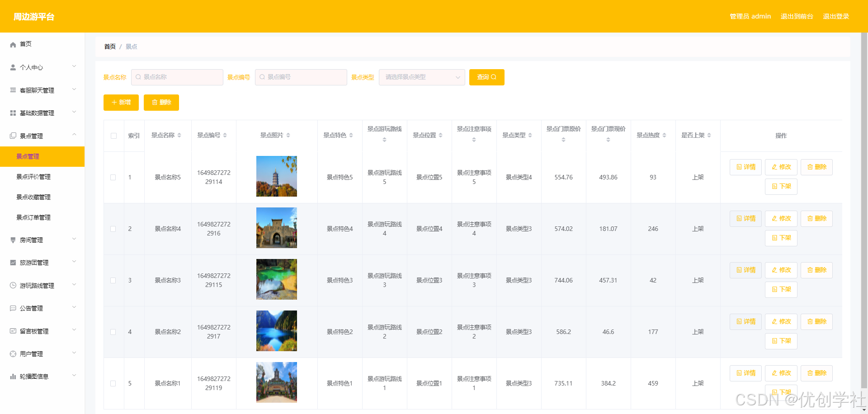Expand the 客服聊天管理 menu chevron
This screenshot has height=414, width=868.
pyautogui.click(x=74, y=89)
